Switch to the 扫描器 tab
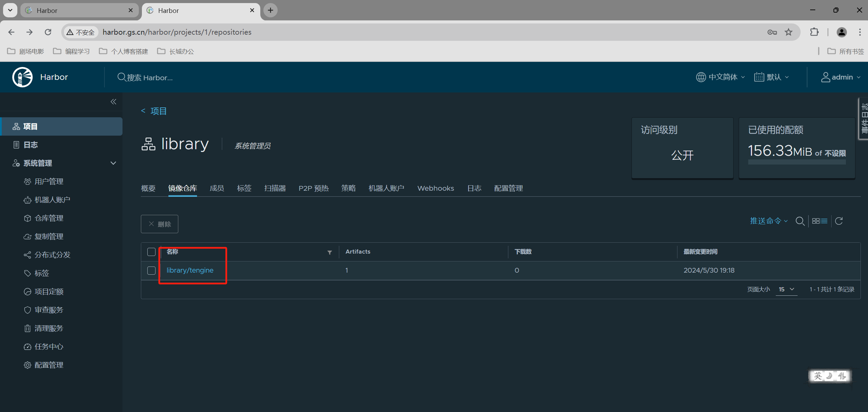The image size is (868, 412). coord(275,188)
